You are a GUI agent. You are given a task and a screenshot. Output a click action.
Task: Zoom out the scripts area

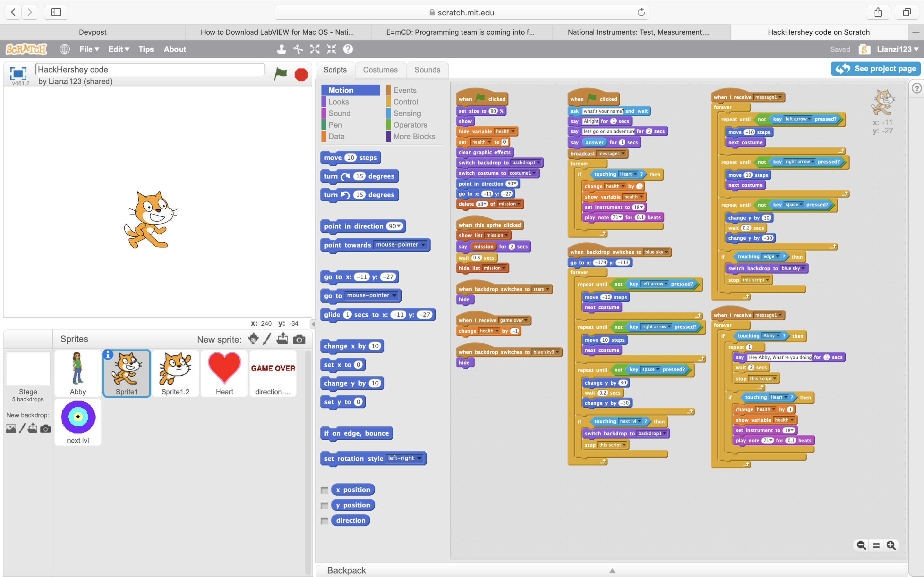[x=861, y=545]
